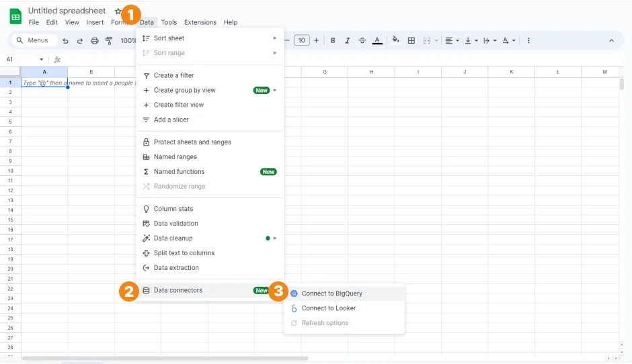Select Create a filter
Screen dimensions: 632x364
pyautogui.click(x=210, y=75)
